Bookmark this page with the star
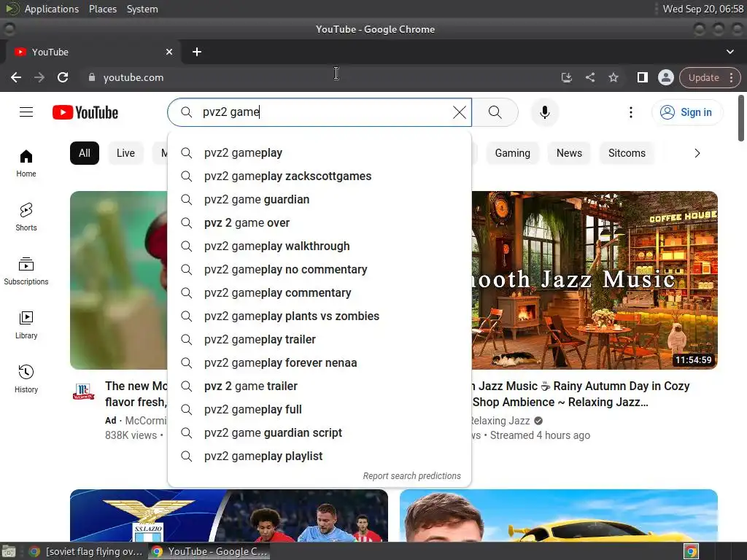This screenshot has height=560, width=747. coord(613,77)
